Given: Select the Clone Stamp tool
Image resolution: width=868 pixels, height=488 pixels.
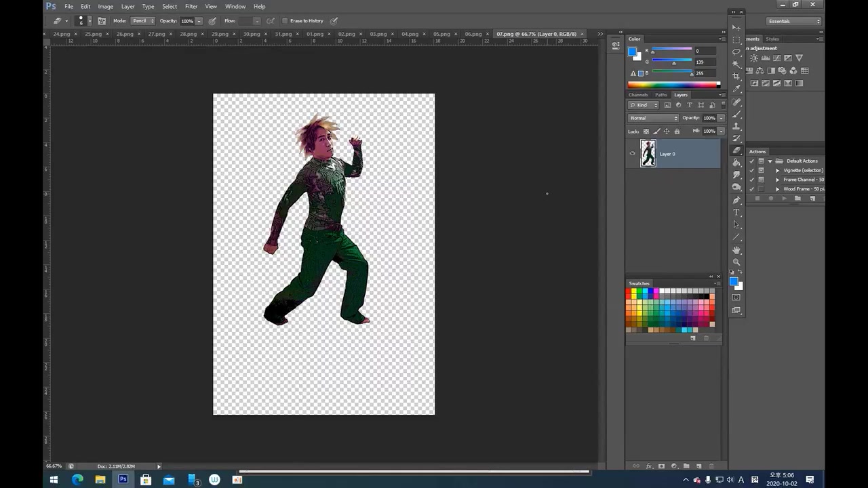Looking at the screenshot, I should (x=736, y=126).
